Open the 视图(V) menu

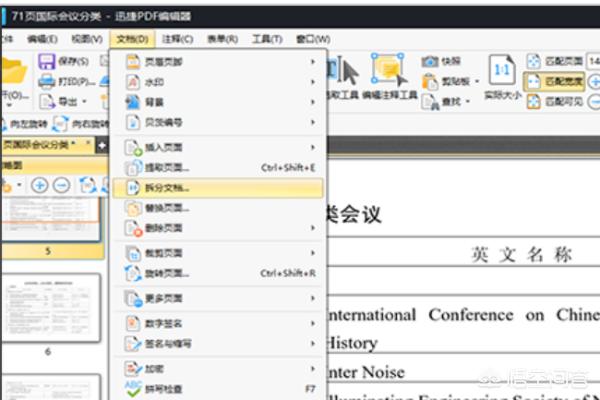point(87,39)
